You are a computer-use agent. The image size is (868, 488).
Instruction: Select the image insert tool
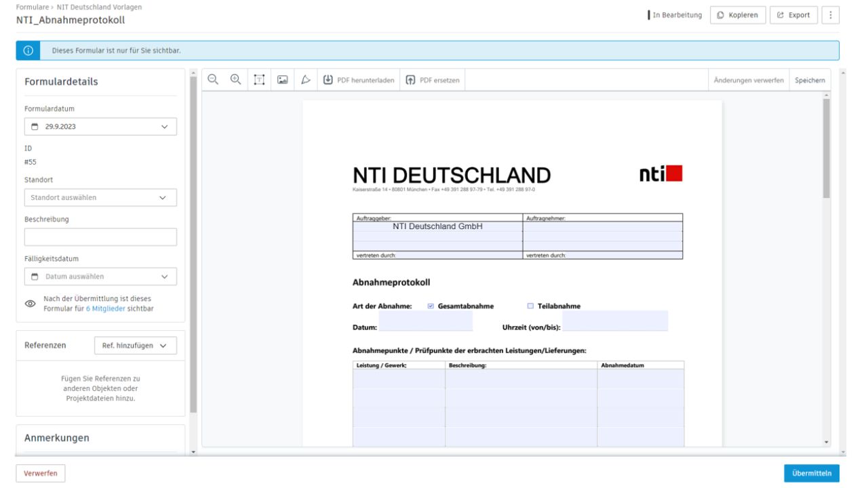[x=281, y=79]
